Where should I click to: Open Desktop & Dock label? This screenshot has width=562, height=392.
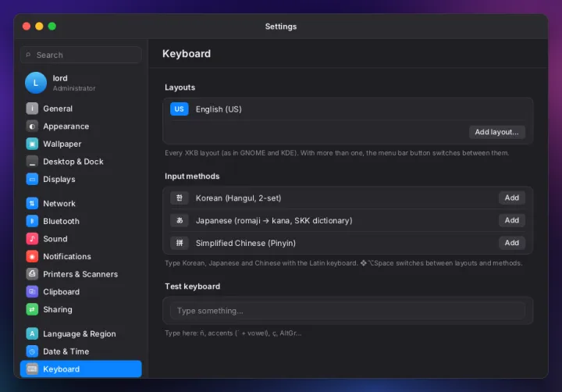coord(73,162)
